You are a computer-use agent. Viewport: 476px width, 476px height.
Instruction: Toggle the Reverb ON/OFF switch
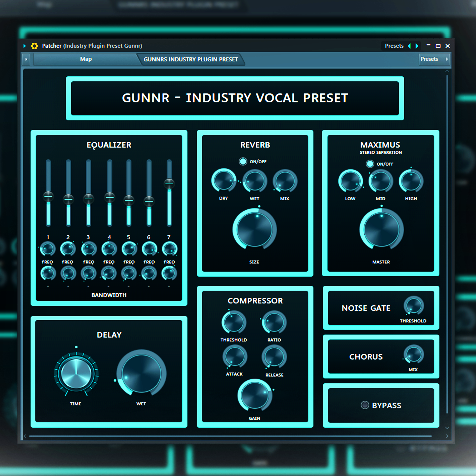[x=243, y=161]
